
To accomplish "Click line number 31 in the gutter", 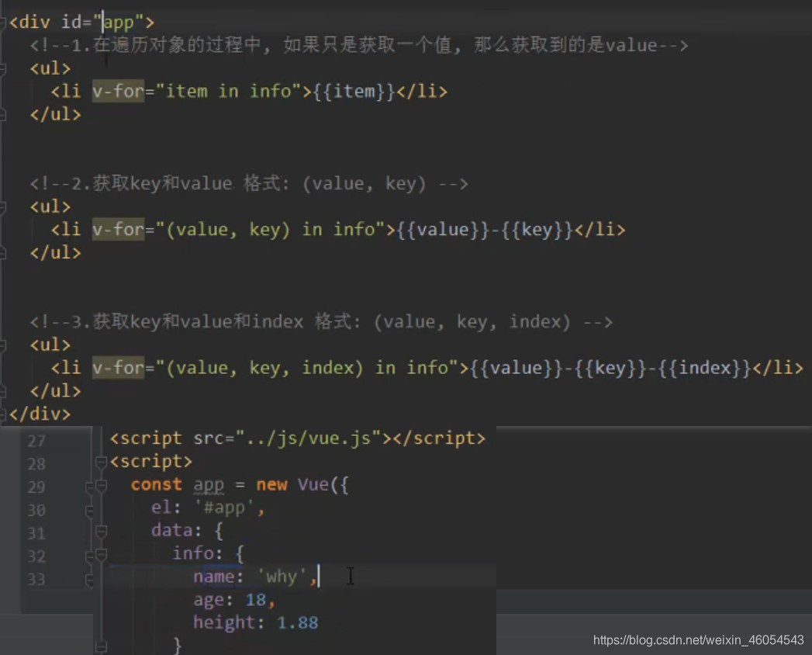I will (36, 532).
